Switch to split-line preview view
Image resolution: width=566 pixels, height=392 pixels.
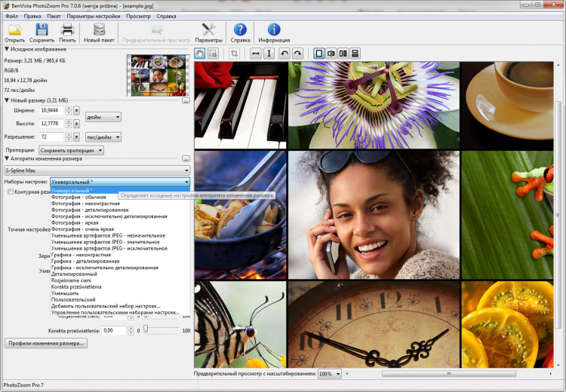(331, 54)
